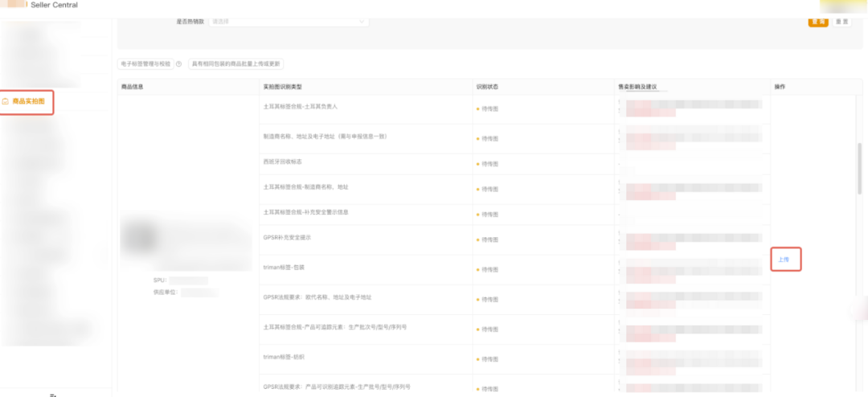Click the help icon beside 电子标签管理与校验
868x397 pixels.
click(x=178, y=64)
